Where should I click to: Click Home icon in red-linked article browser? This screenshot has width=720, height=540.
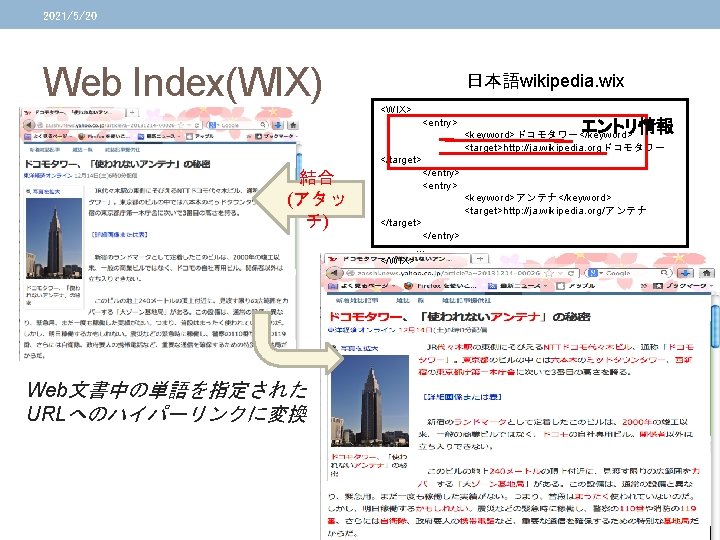click(x=707, y=273)
